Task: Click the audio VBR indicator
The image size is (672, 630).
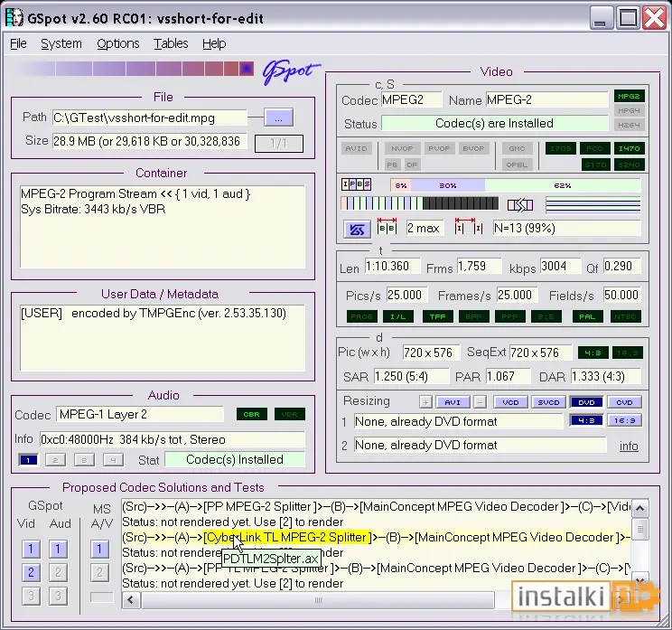Action: tap(290, 414)
